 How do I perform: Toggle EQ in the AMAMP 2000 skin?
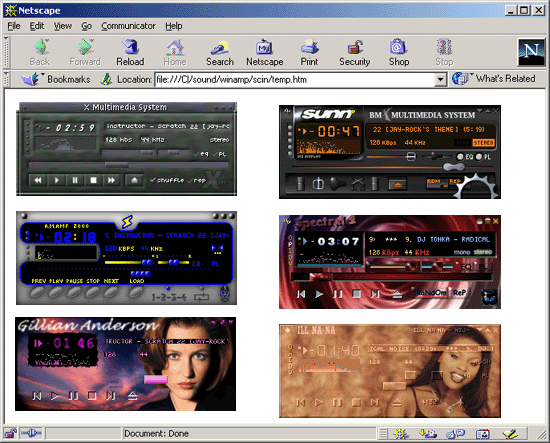click(196, 263)
